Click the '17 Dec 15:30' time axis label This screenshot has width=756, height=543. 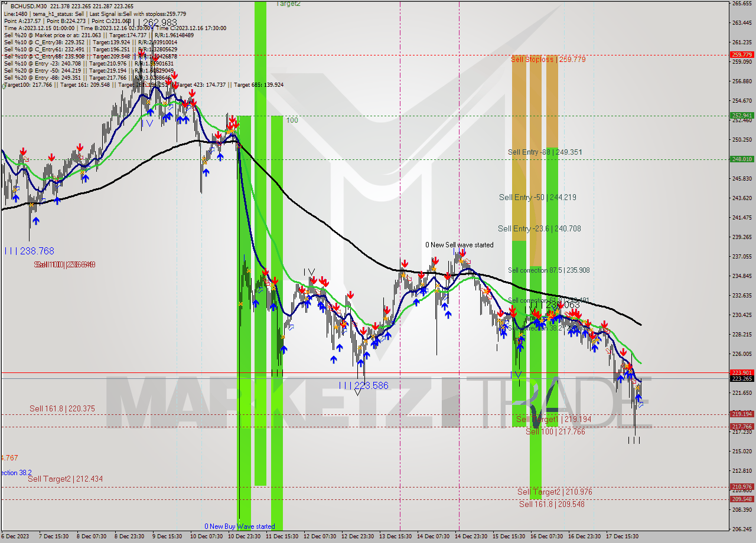621,537
